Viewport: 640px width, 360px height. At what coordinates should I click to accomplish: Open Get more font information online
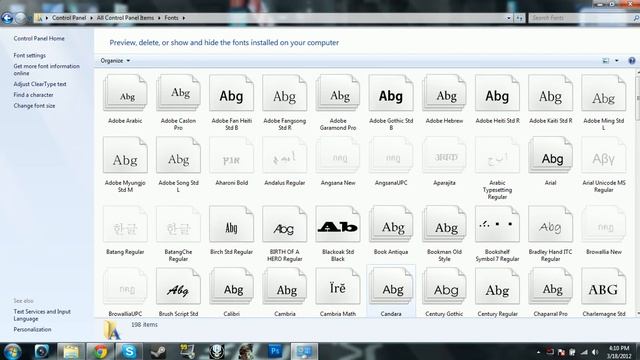[47, 69]
